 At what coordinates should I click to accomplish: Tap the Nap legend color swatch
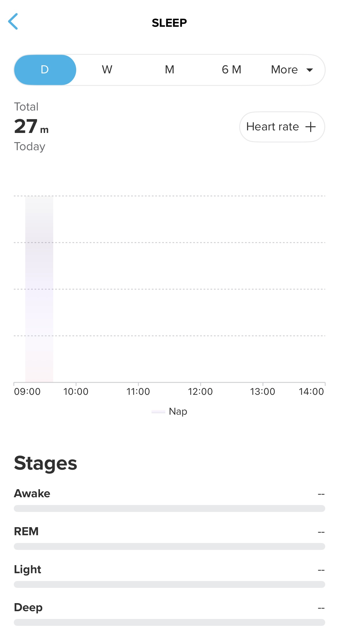[x=158, y=412]
